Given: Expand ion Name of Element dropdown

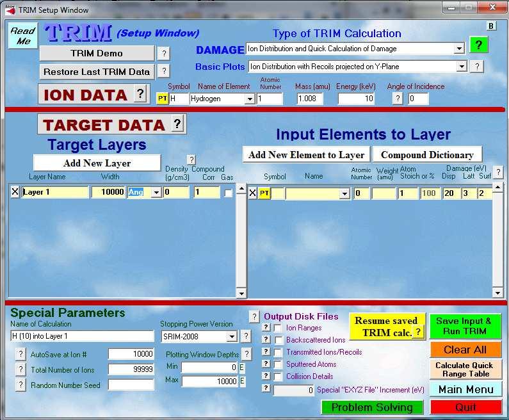Looking at the screenshot, I should (x=249, y=99).
